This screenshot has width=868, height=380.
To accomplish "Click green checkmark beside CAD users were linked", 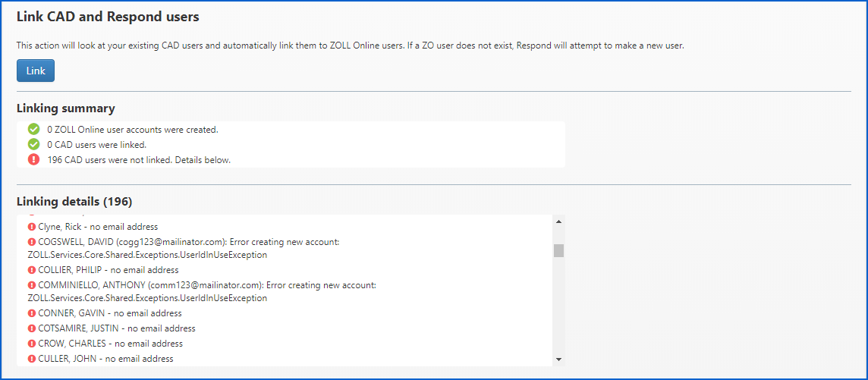I will point(33,144).
